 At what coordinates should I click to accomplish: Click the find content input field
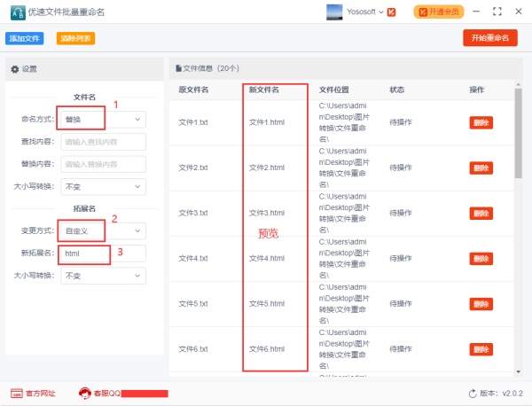pos(103,142)
